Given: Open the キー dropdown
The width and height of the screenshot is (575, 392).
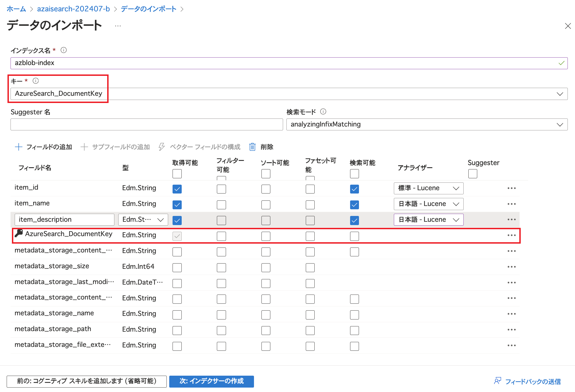Looking at the screenshot, I should pos(289,94).
